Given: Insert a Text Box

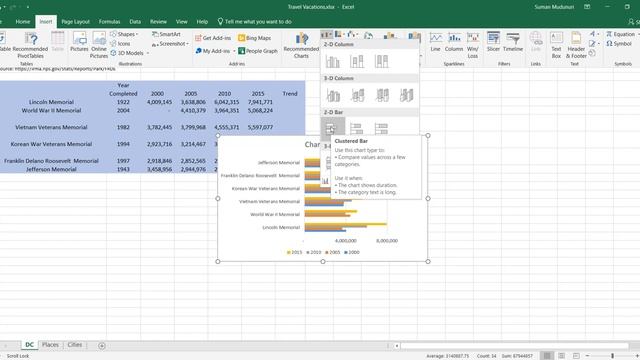Looking at the screenshot, I should [556, 45].
